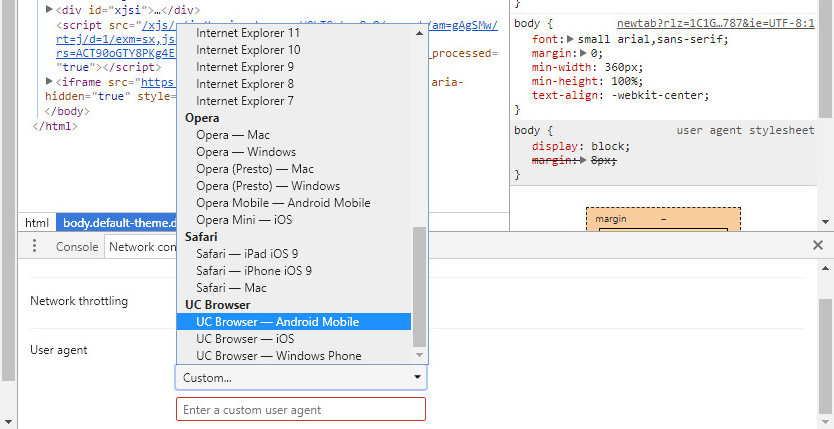Open drawer three-dot more options menu

click(x=35, y=246)
